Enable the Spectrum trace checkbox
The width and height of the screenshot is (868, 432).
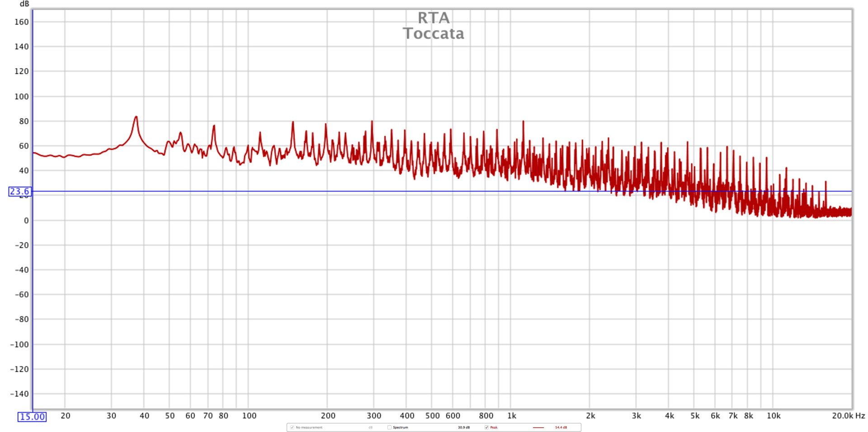(389, 427)
